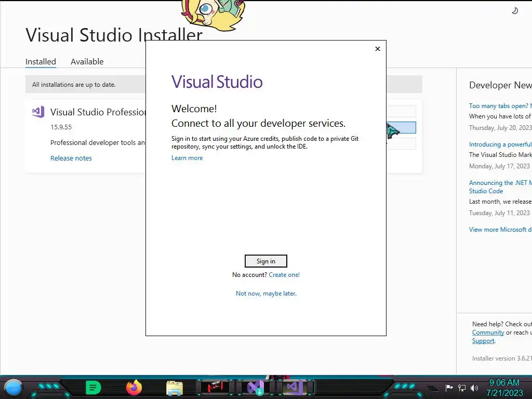Open the Create one! account link
The width and height of the screenshot is (532, 399).
[x=284, y=274]
